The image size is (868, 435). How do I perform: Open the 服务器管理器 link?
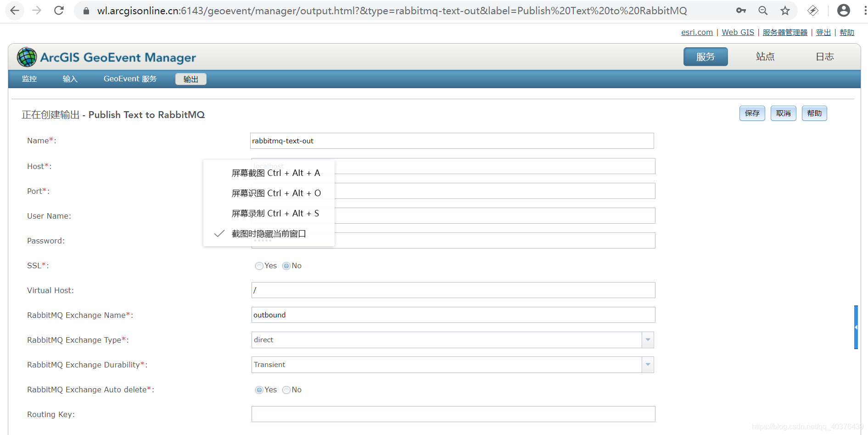pos(785,32)
